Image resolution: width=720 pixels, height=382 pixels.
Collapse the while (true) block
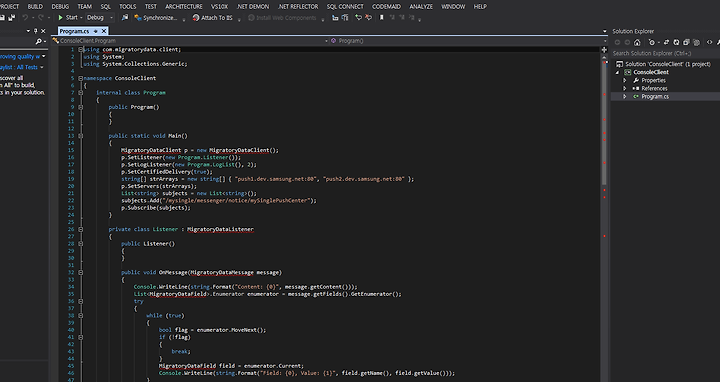pos(81,315)
